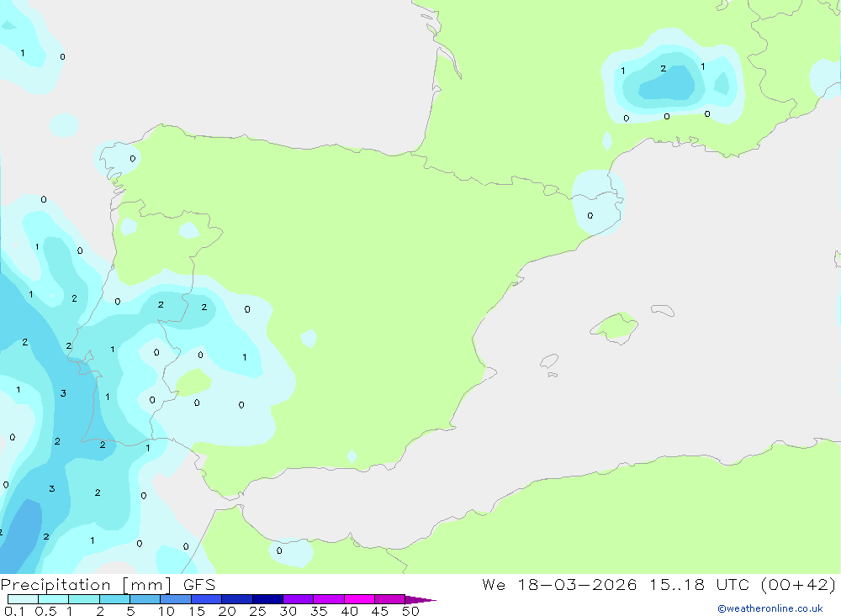Image resolution: width=841 pixels, height=616 pixels.
Task: Click the '15' legend scale label
Action: click(x=197, y=611)
